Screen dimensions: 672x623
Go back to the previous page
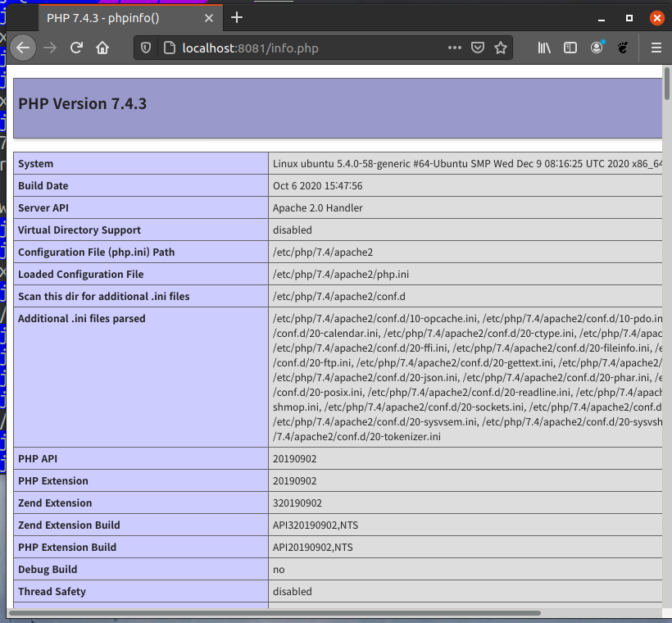(23, 48)
